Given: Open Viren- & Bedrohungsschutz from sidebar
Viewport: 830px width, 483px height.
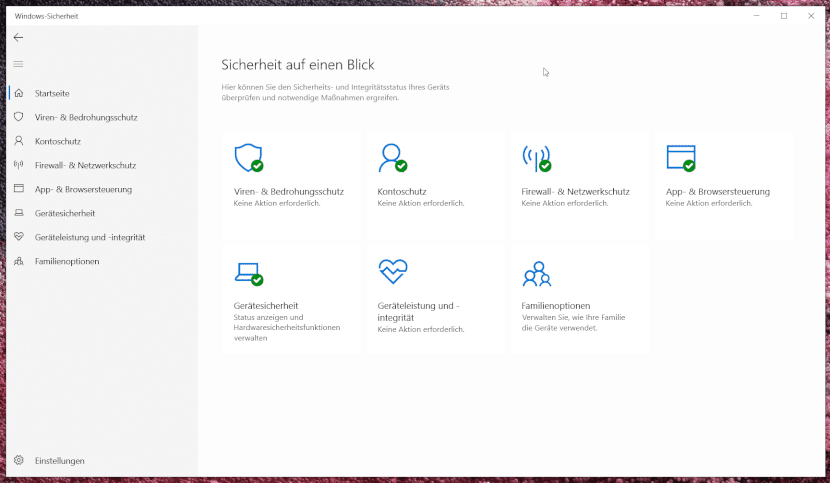Looking at the screenshot, I should 86,118.
